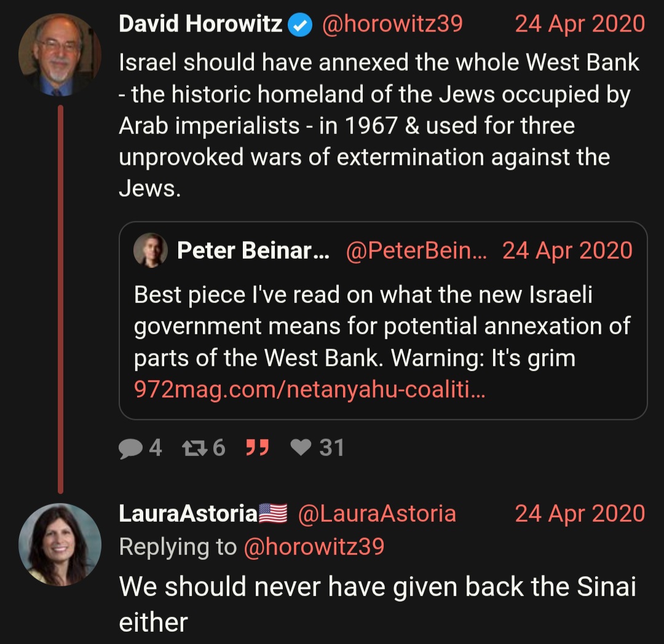Click @horowitz39 in the Replying to line

(x=314, y=546)
